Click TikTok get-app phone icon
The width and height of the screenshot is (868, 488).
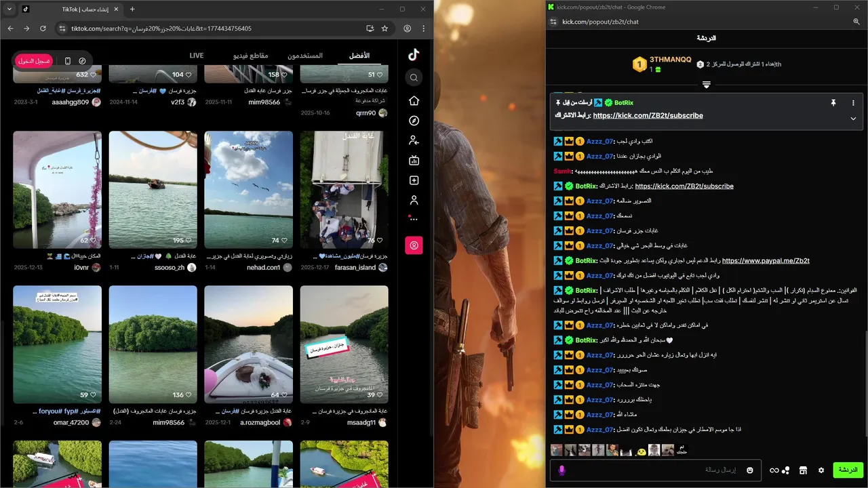click(x=67, y=61)
